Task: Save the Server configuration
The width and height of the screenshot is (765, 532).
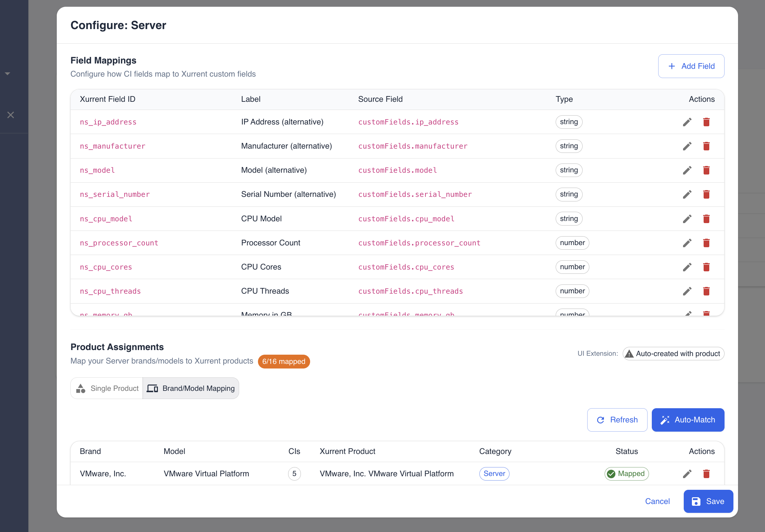Action: pos(708,501)
